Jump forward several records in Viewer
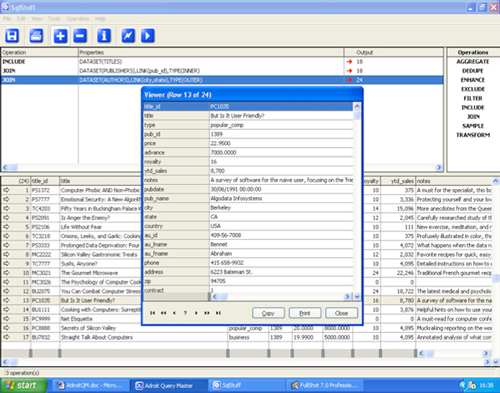 point(207,313)
